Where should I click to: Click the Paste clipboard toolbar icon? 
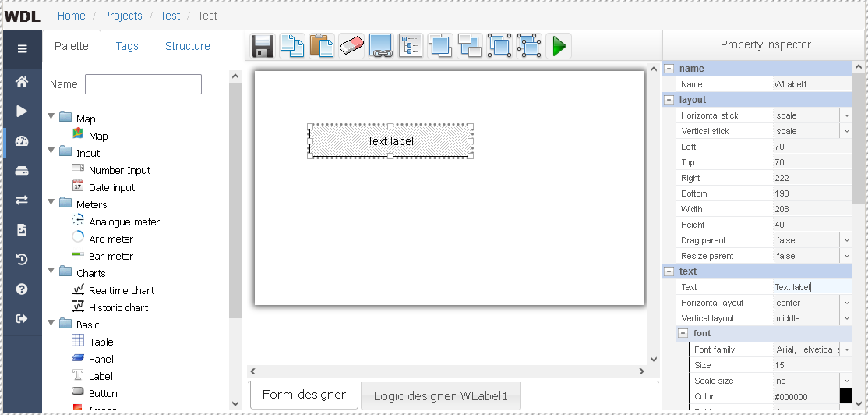coord(321,45)
